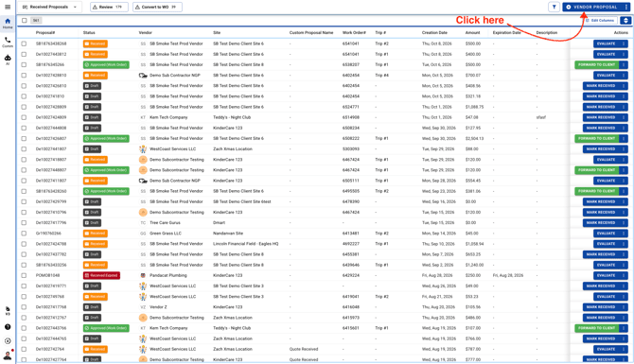This screenshot has width=634, height=364.
Task: Click the WS icon in the lower sidebar
Action: (x=8, y=311)
